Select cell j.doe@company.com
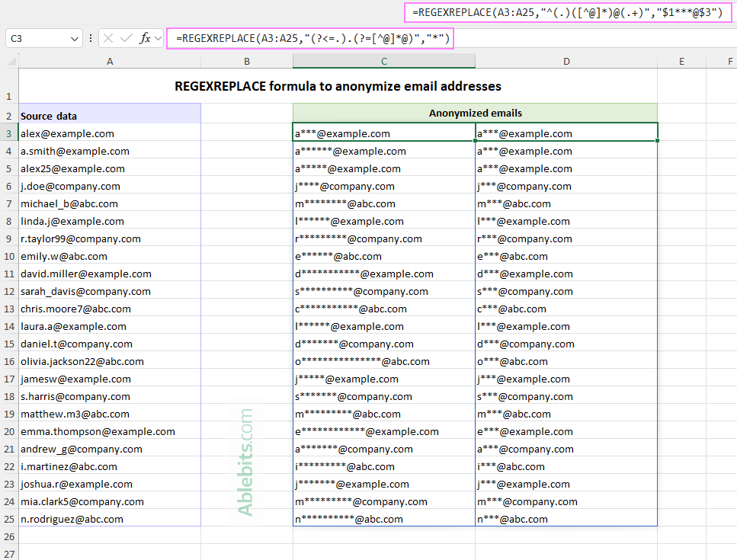 (x=110, y=186)
